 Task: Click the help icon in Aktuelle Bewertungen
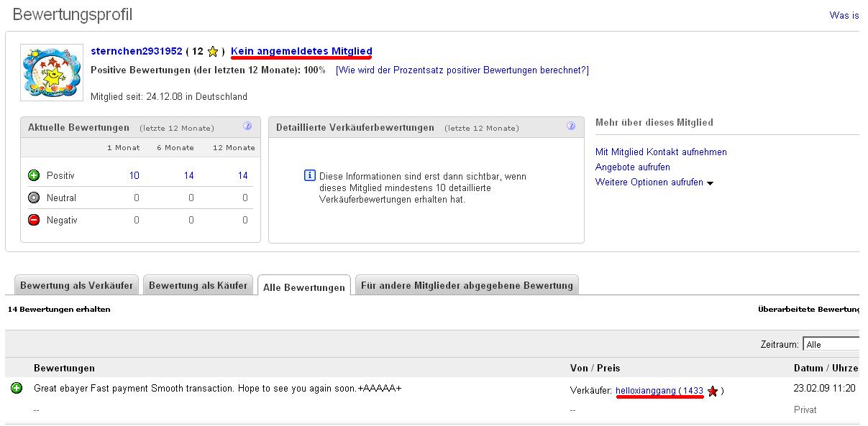[x=247, y=126]
